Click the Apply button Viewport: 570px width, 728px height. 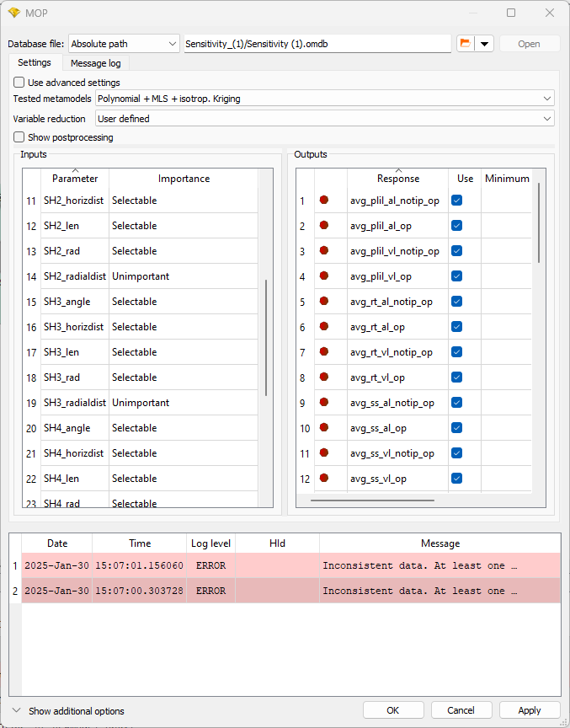click(530, 710)
